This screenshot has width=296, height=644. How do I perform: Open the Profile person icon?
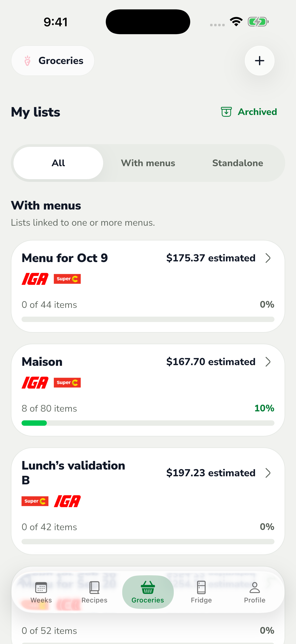click(x=255, y=587)
